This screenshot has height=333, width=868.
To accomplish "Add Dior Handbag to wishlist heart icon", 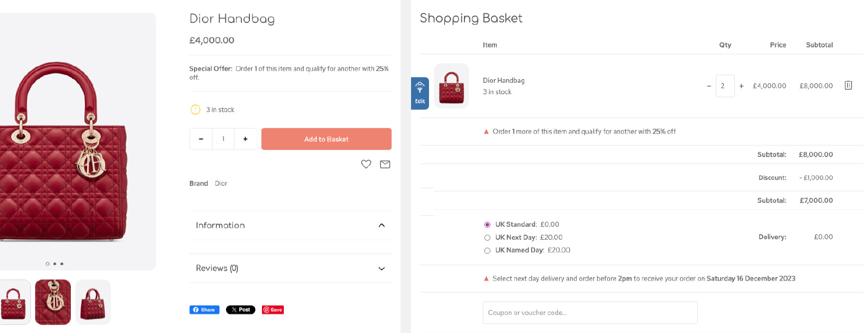I will pyautogui.click(x=366, y=164).
